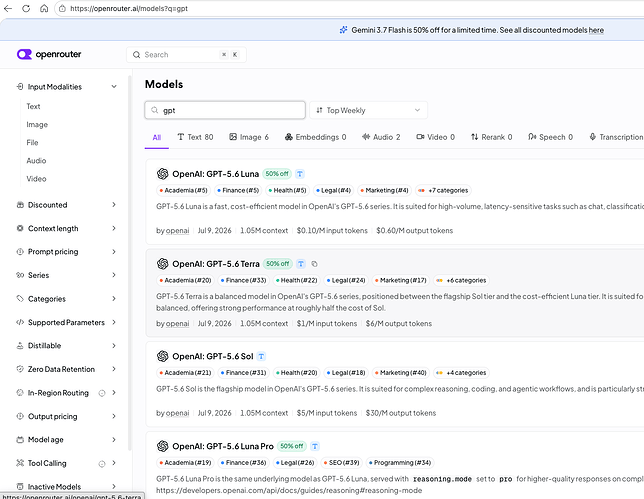644x499 pixels.
Task: Click the Programming (#34) chip on Luna Pro
Action: [400, 462]
